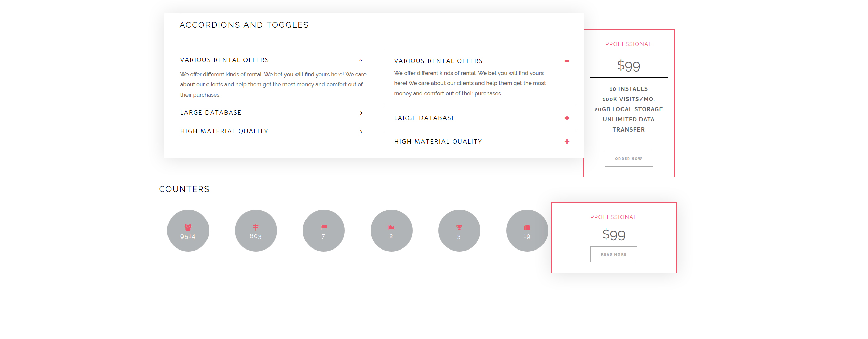Collapse boxed Various Rental Offers minus toggle
This screenshot has width=868, height=339.
coord(567,61)
